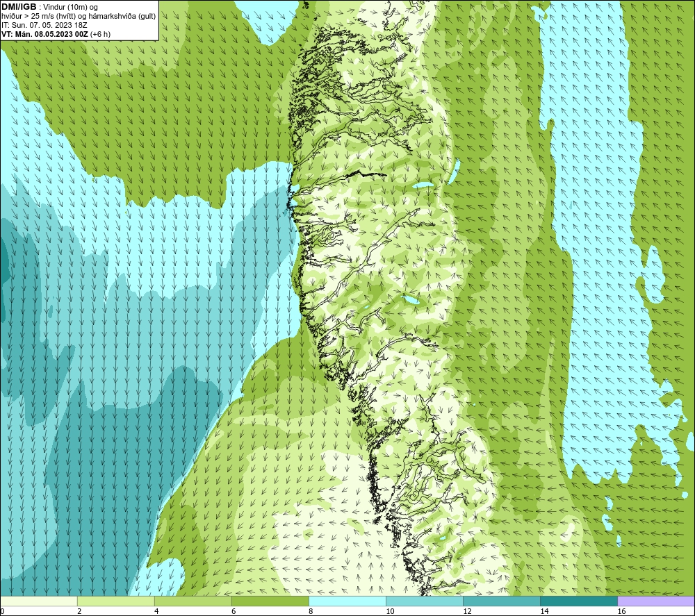Pick the 4–6 m/s green legend swatch
The height and width of the screenshot is (616, 695).
193,601
